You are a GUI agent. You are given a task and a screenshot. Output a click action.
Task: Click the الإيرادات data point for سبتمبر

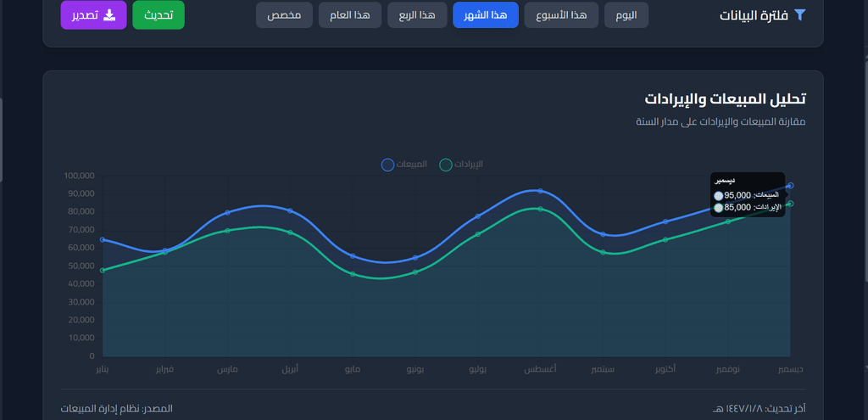(x=603, y=252)
